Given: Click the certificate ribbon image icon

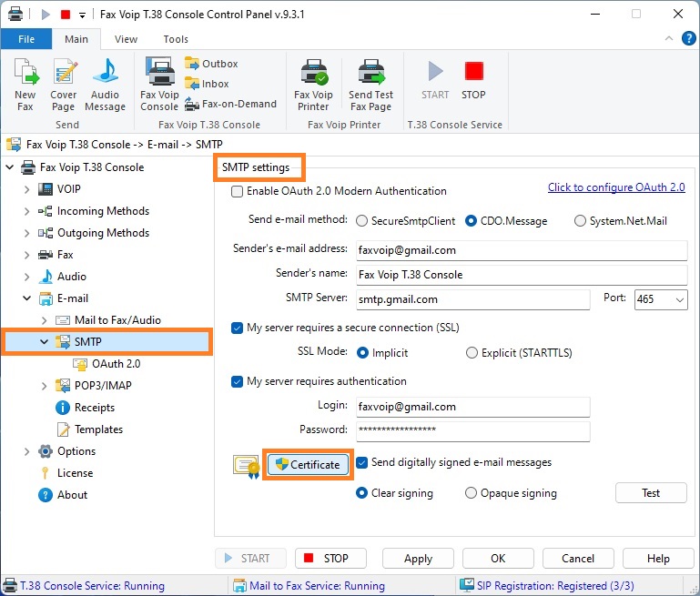Looking at the screenshot, I should point(246,467).
